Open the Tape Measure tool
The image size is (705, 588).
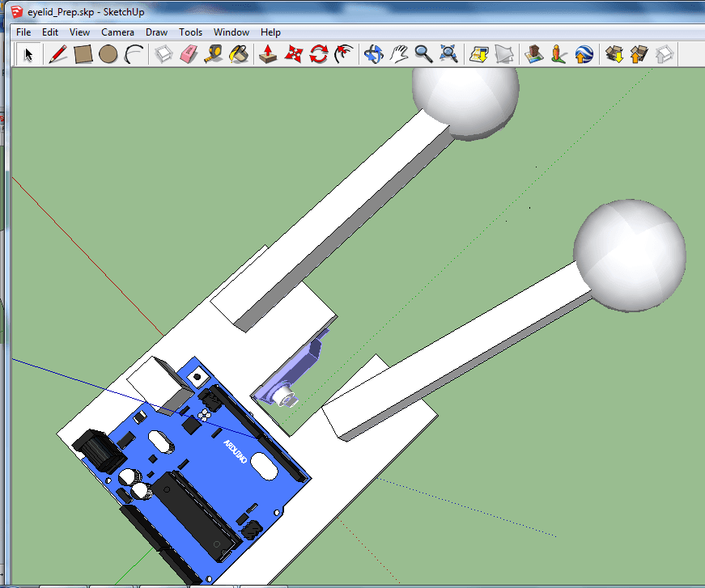pyautogui.click(x=213, y=53)
